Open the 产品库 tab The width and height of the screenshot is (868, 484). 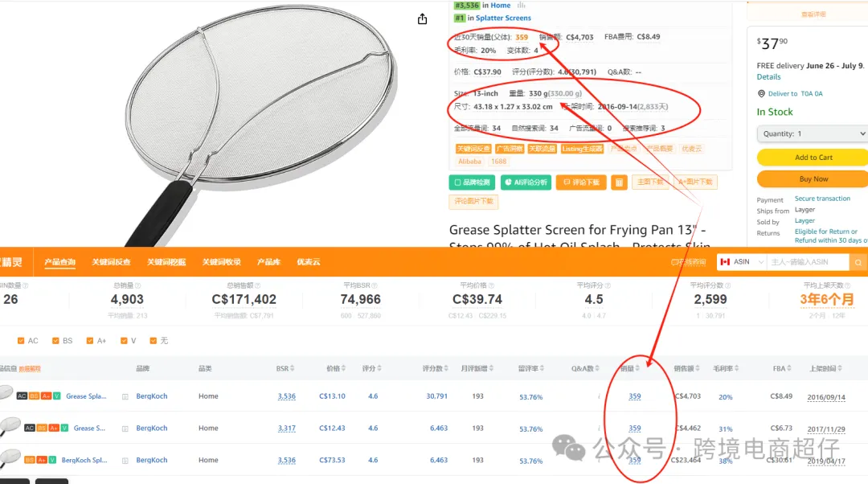[268, 262]
